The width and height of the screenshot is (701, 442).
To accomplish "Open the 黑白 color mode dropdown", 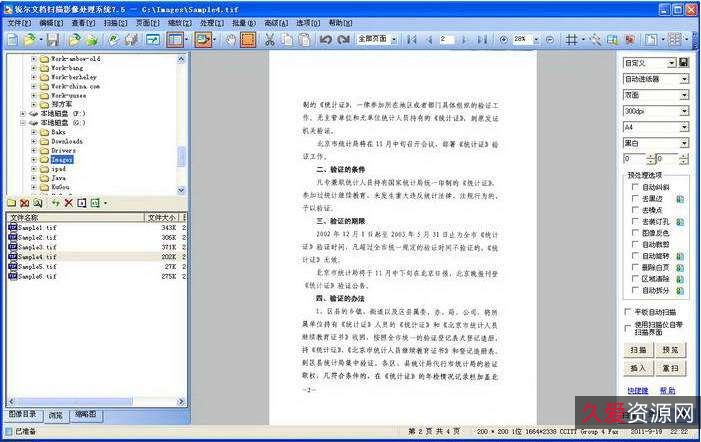I will (x=684, y=143).
